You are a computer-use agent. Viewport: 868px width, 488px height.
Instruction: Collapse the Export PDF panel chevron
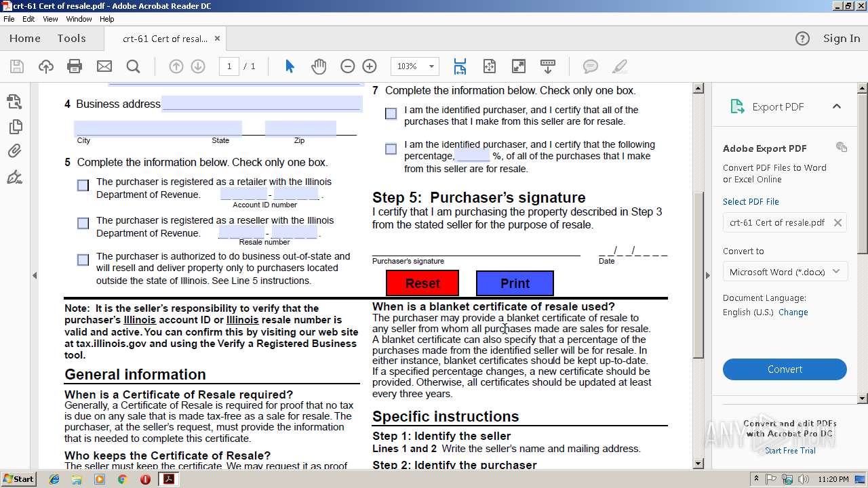click(837, 106)
